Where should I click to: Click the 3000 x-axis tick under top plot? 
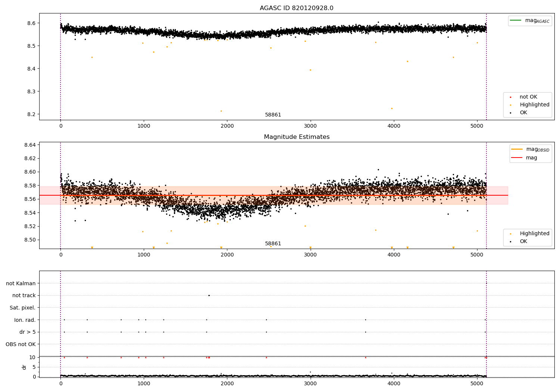tap(310, 126)
